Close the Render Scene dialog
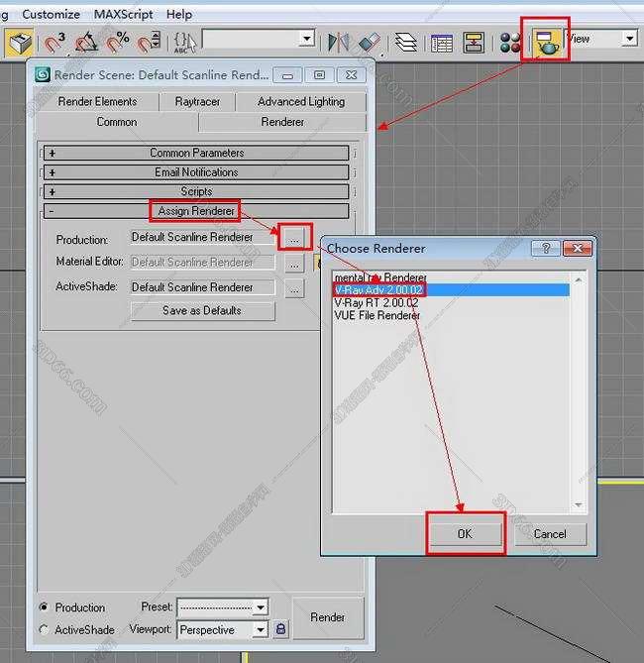The width and height of the screenshot is (644, 663). (351, 75)
